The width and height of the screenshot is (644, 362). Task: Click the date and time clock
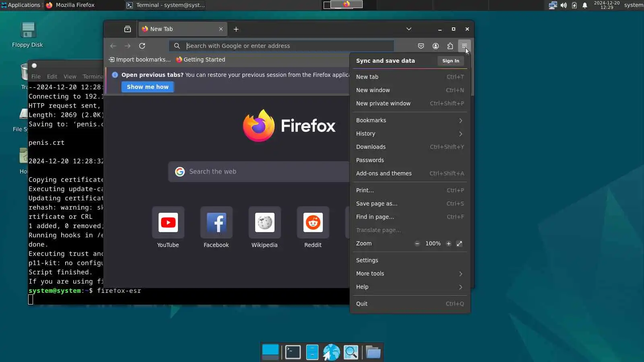point(607,5)
